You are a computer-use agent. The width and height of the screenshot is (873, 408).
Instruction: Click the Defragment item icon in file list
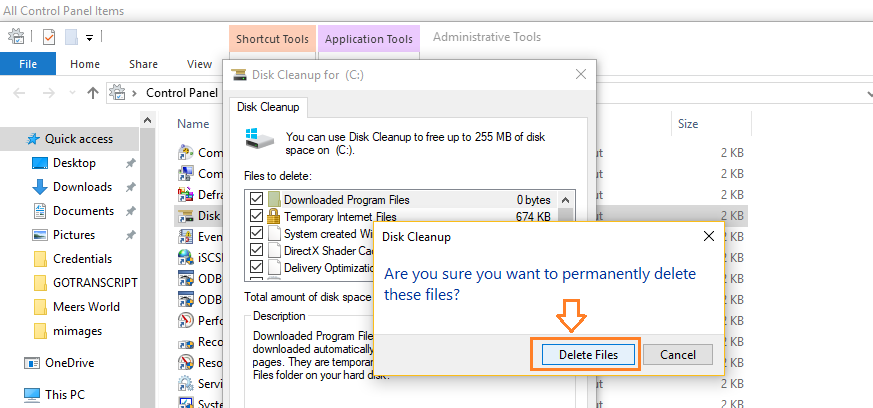(x=185, y=194)
